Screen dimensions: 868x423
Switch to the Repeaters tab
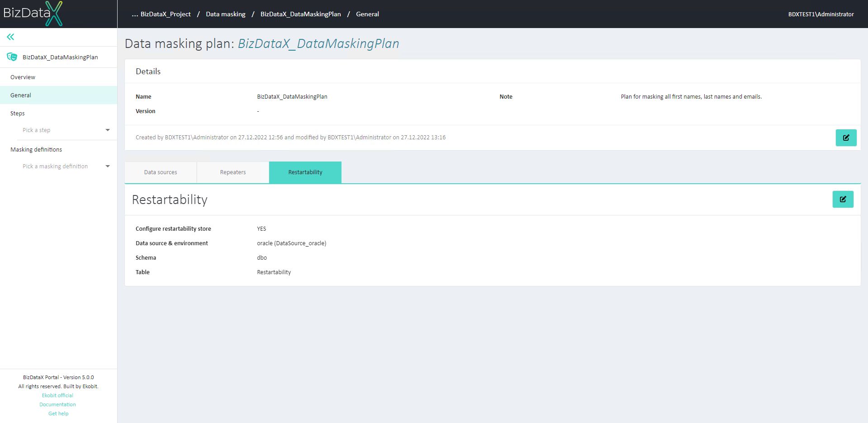pos(233,172)
